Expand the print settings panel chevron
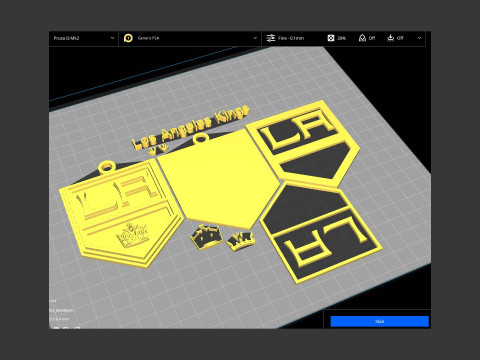480x360 pixels. (x=419, y=38)
